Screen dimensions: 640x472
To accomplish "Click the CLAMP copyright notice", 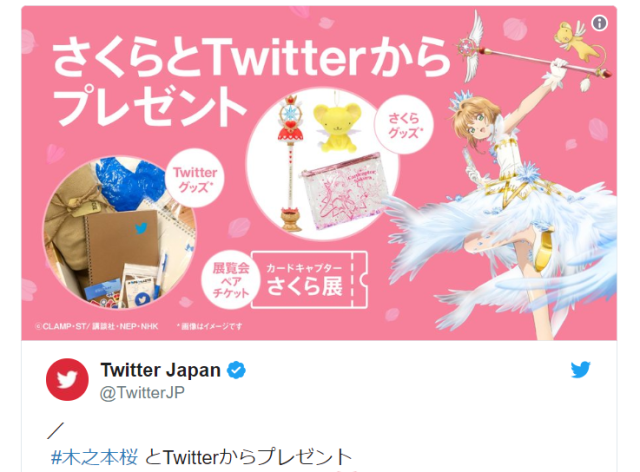I will pos(97,326).
